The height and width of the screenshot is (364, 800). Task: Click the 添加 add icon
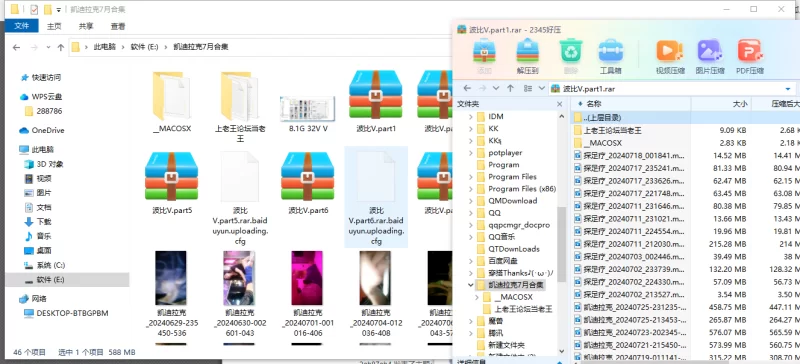(484, 56)
